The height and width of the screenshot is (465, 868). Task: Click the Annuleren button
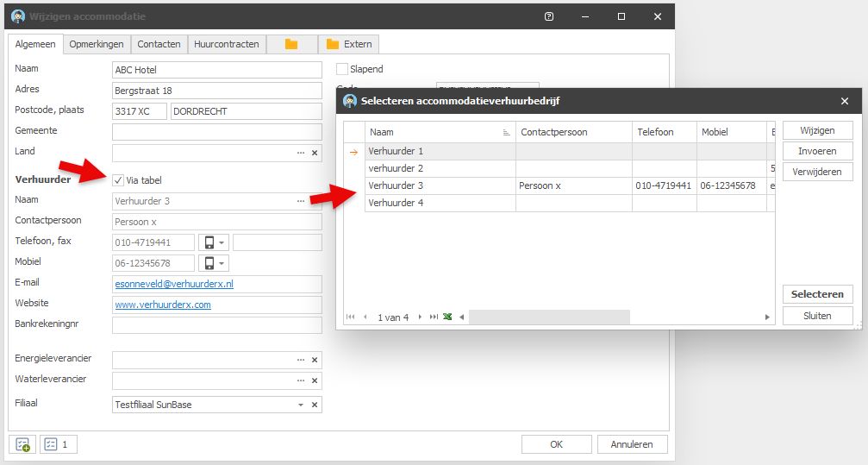coord(632,444)
